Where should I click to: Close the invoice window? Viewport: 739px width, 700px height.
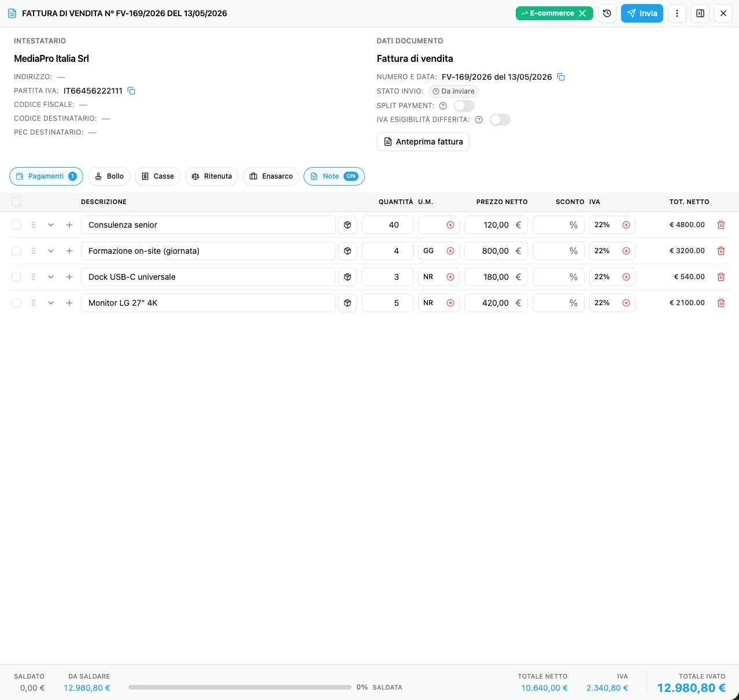723,13
